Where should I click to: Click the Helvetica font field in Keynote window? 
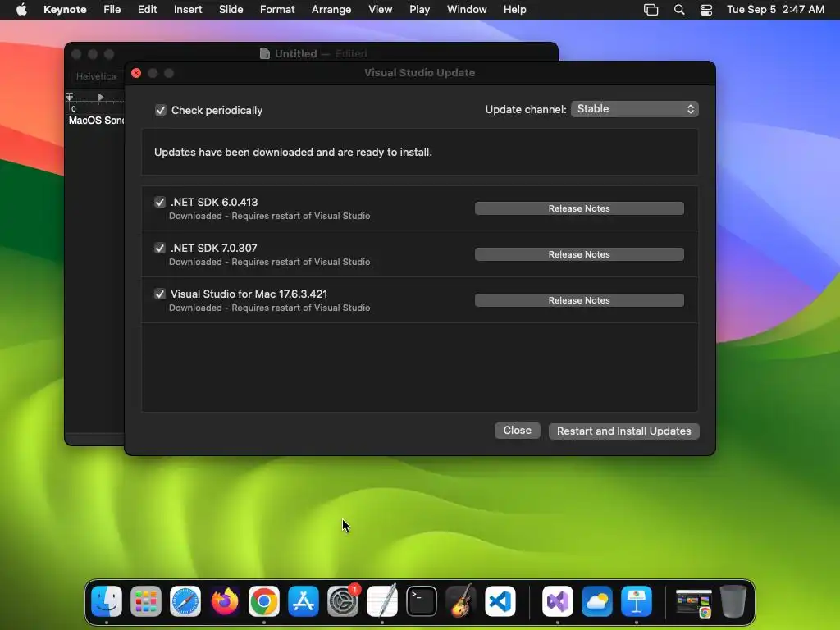(x=96, y=76)
